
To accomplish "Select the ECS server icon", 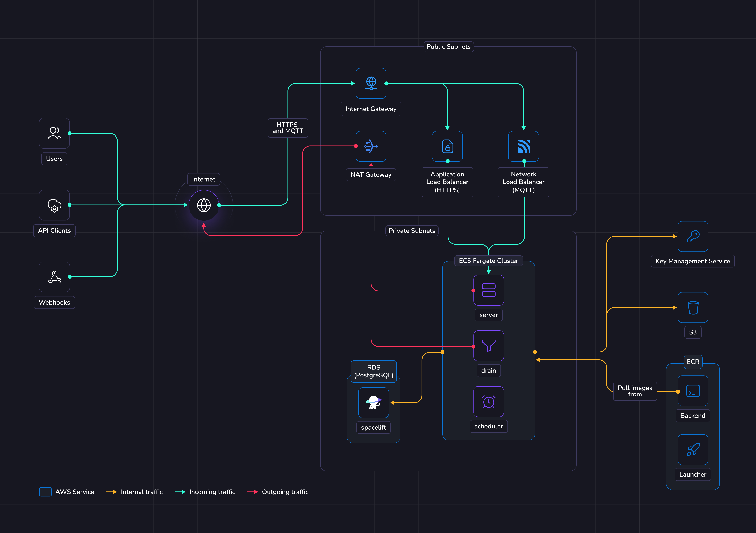I will [x=489, y=290].
